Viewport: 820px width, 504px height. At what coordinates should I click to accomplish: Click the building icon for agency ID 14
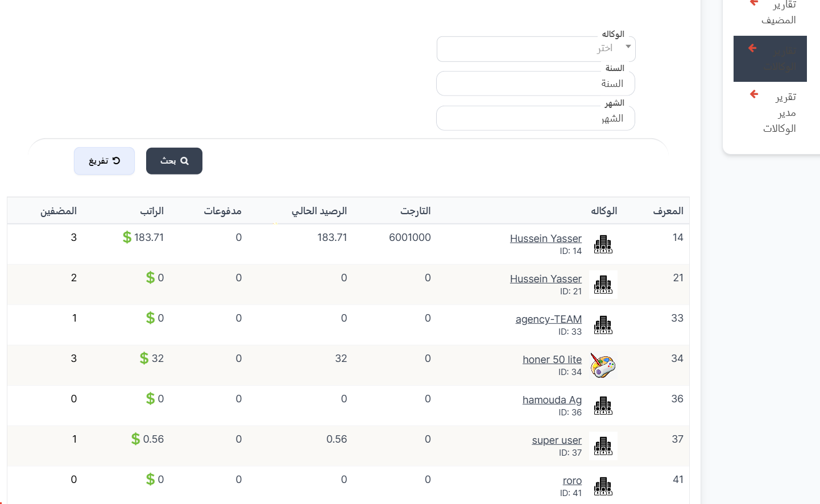point(603,244)
